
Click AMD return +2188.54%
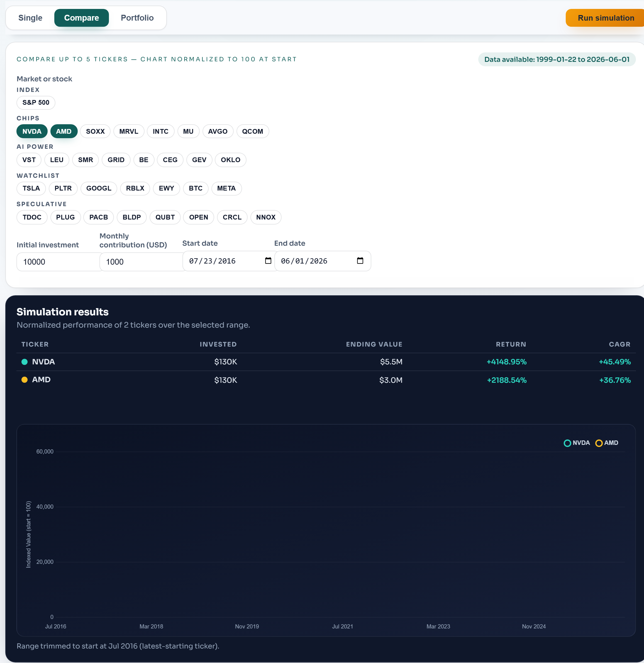507,380
